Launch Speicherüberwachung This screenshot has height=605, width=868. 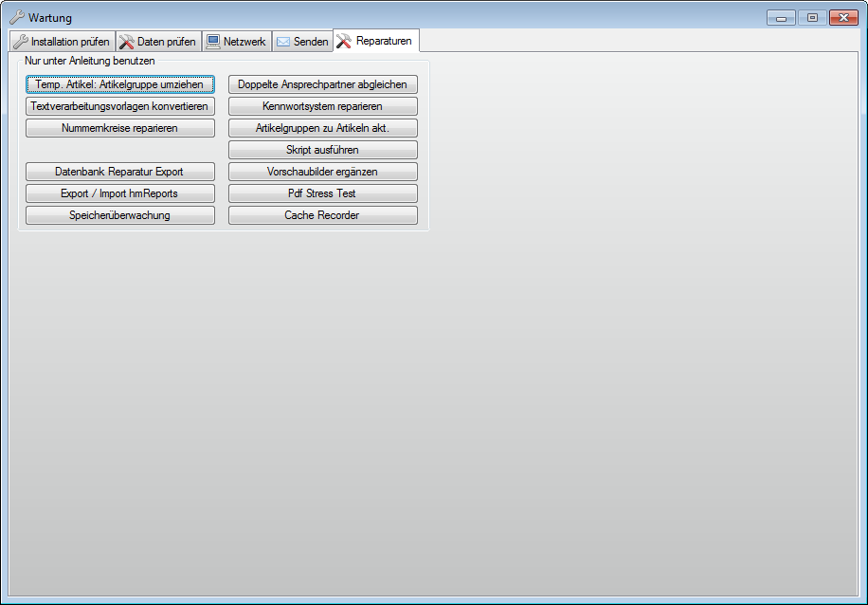[x=119, y=215]
